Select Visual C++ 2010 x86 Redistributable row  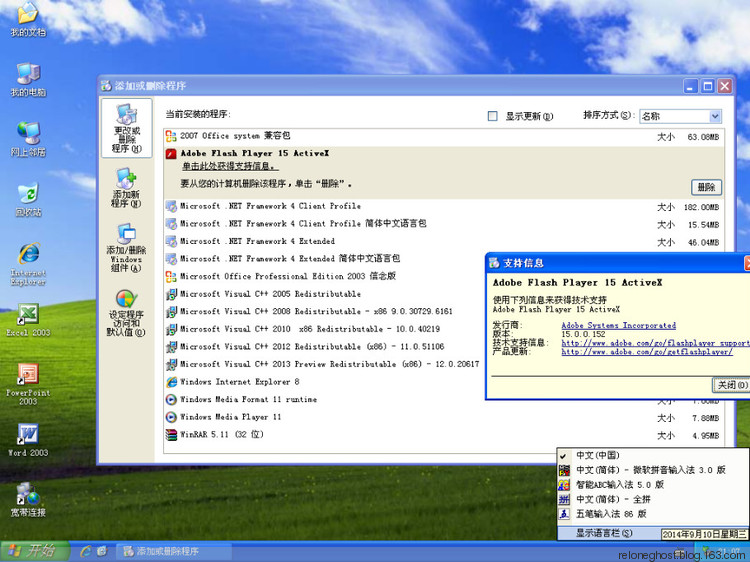click(x=324, y=330)
